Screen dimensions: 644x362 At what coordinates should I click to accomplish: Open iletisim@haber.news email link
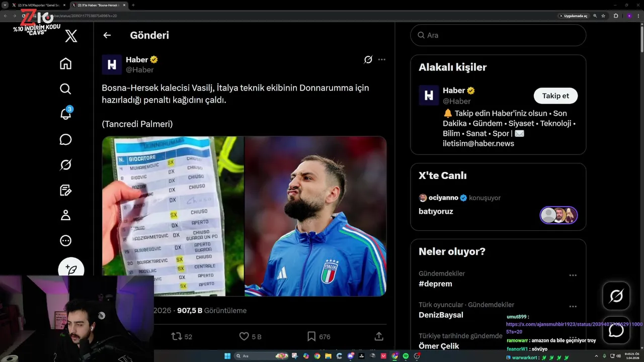(478, 144)
